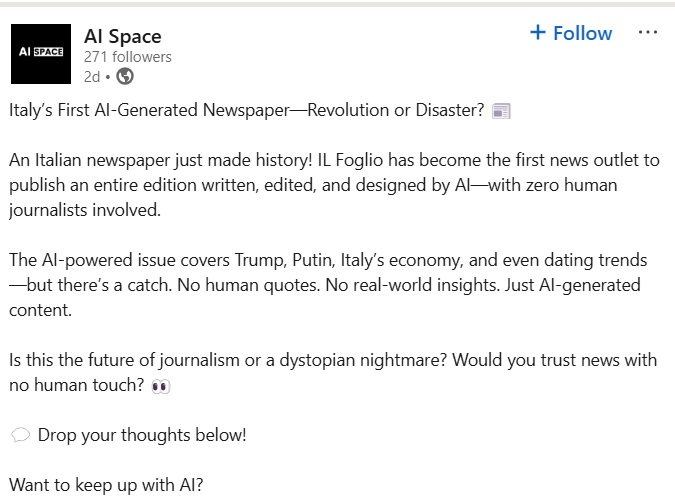Viewport: 675px width, 504px height.
Task: Click "Italy's First AI-Generated Newspaper" headline text
Action: (150, 110)
